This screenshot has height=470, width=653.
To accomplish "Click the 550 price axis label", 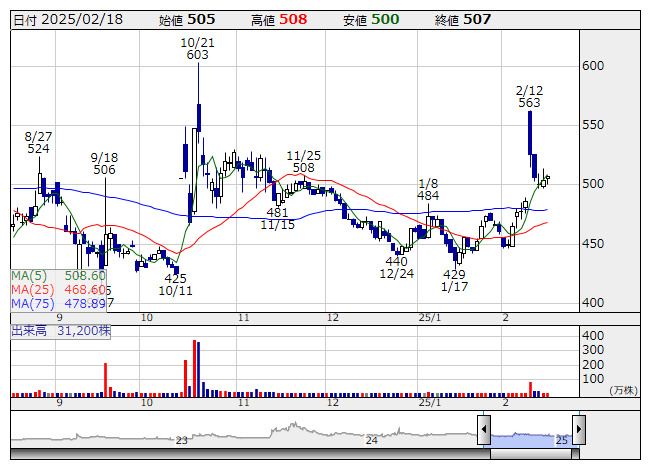I will [x=593, y=125].
